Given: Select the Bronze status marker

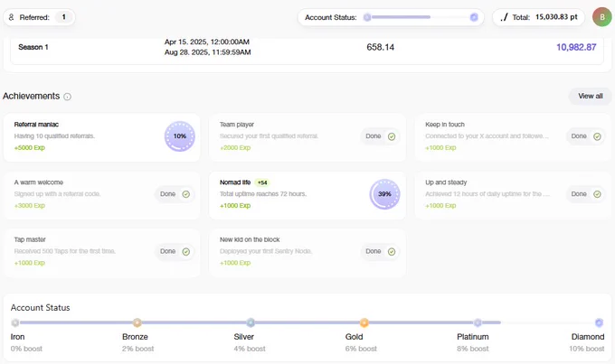Looking at the screenshot, I should (137, 322).
